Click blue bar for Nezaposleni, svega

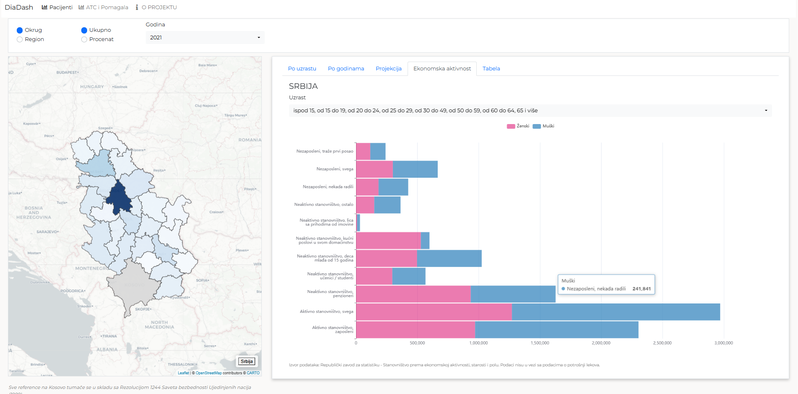point(415,169)
